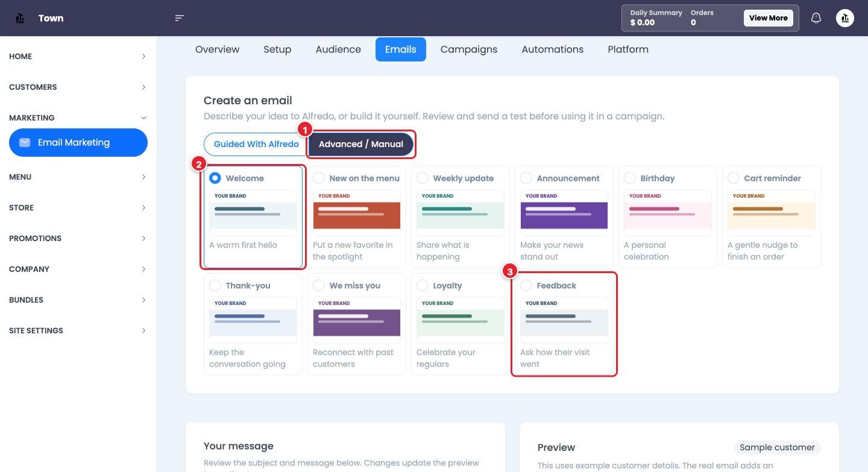868x472 pixels.
Task: Click the Daily Summary $ 0.00 value
Action: (x=643, y=22)
